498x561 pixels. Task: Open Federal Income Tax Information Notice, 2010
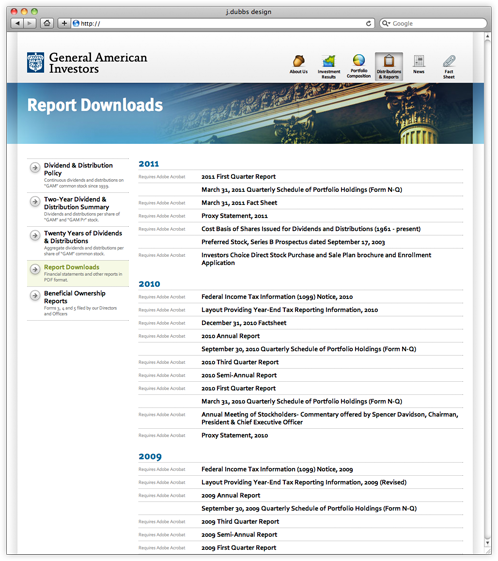(277, 297)
